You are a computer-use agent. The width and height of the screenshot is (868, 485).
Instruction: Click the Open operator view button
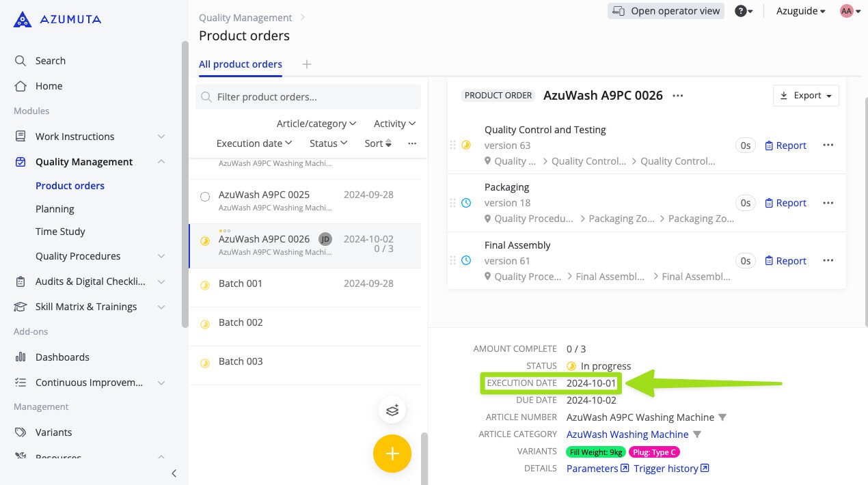tap(665, 10)
